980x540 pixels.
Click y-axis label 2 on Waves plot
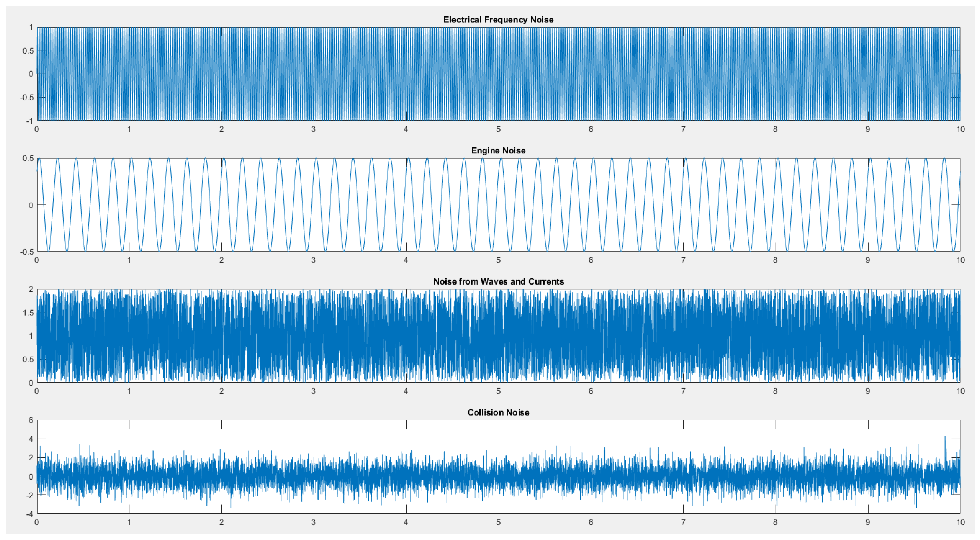point(31,289)
